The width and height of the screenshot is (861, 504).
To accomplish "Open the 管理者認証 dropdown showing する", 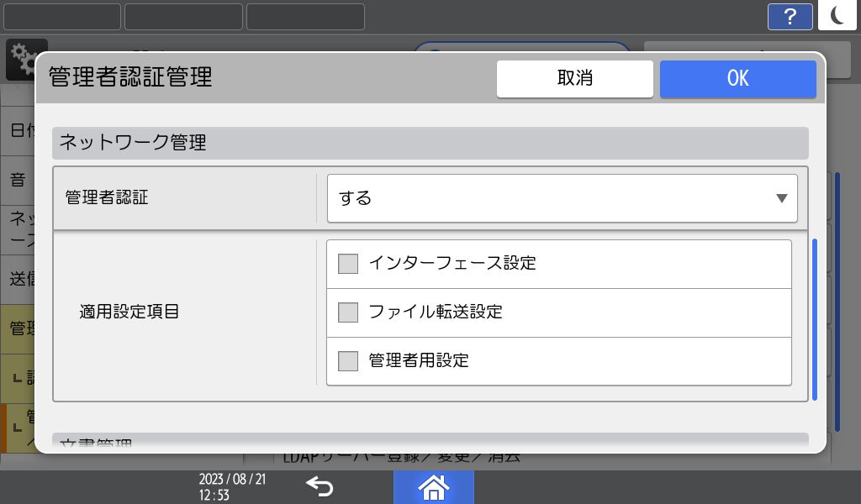I will (561, 198).
